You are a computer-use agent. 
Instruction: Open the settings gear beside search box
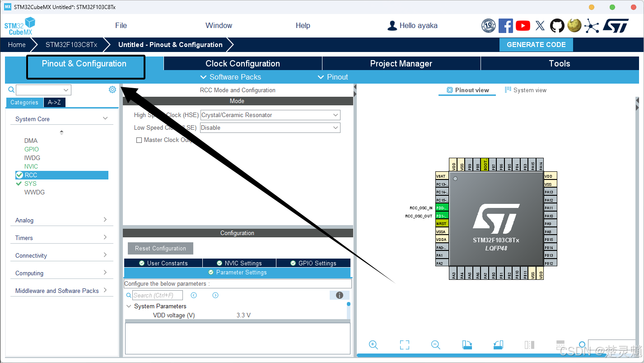[x=112, y=90]
